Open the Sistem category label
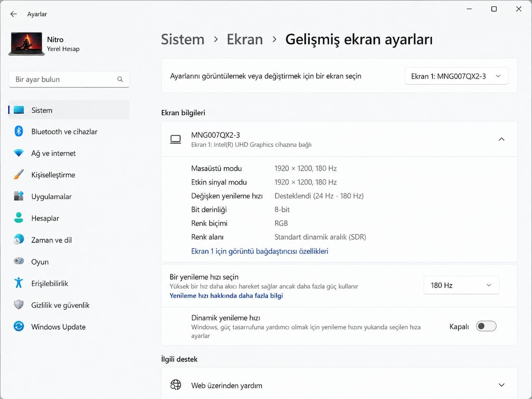532x399 pixels. [42, 110]
